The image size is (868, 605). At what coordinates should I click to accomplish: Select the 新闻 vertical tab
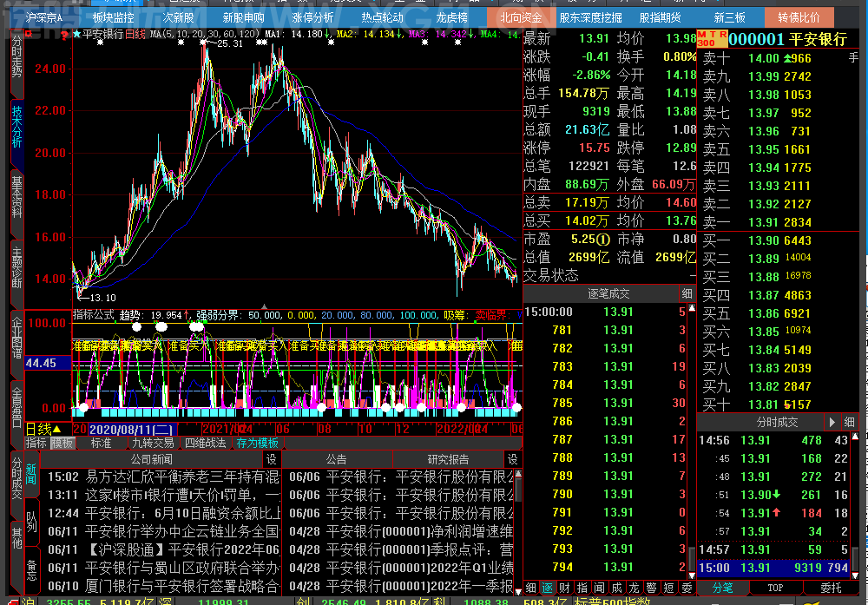tap(31, 474)
